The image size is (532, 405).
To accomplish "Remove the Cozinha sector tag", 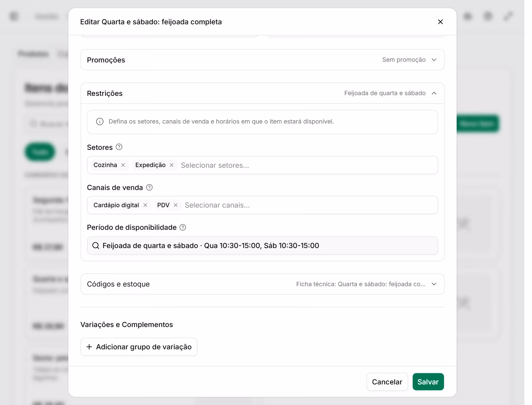I will pos(123,165).
